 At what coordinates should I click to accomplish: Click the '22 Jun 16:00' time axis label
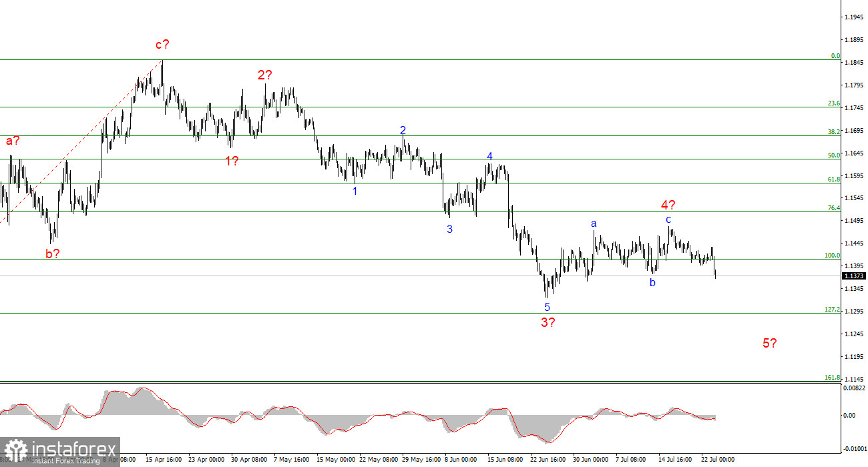[x=548, y=460]
